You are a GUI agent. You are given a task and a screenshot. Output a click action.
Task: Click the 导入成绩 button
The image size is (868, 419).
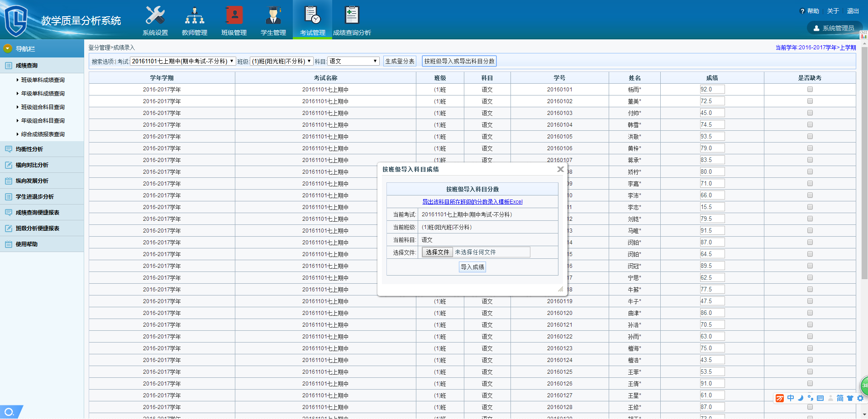pos(472,267)
